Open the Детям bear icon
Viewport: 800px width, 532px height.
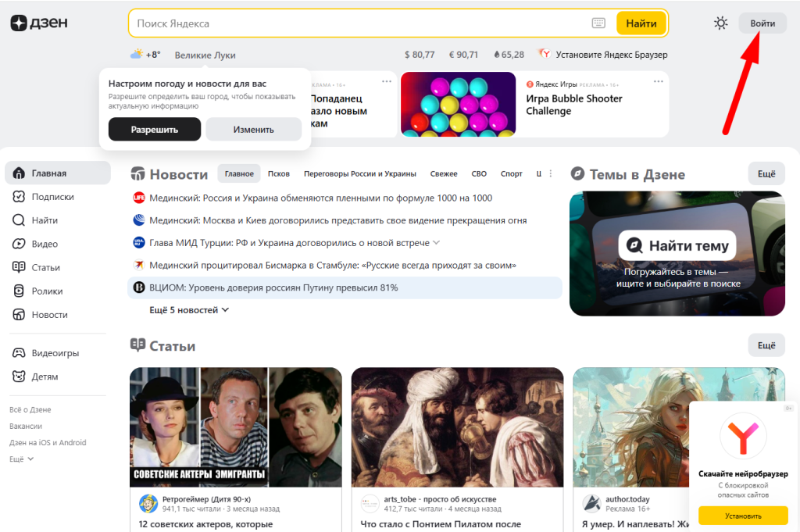click(x=19, y=377)
